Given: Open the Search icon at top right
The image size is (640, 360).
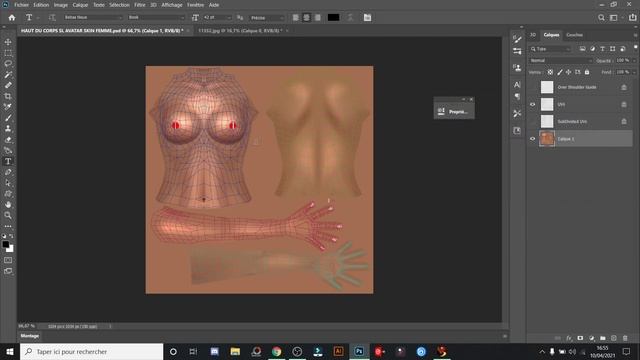Looking at the screenshot, I should coord(601,18).
